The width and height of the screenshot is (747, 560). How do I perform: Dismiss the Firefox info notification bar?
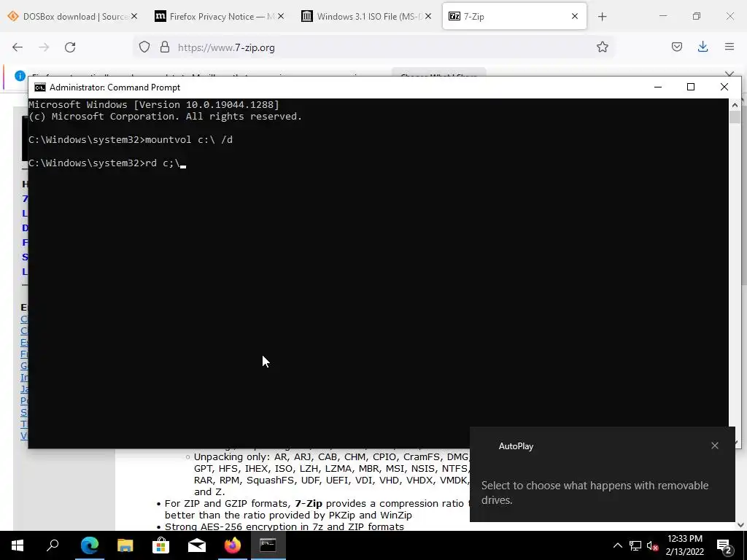tap(729, 74)
